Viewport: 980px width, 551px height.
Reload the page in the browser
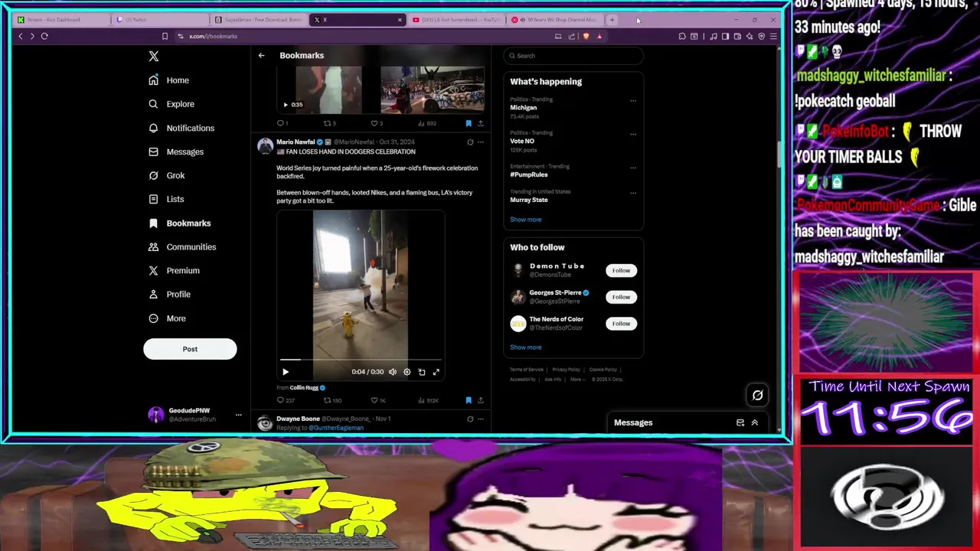click(x=44, y=36)
